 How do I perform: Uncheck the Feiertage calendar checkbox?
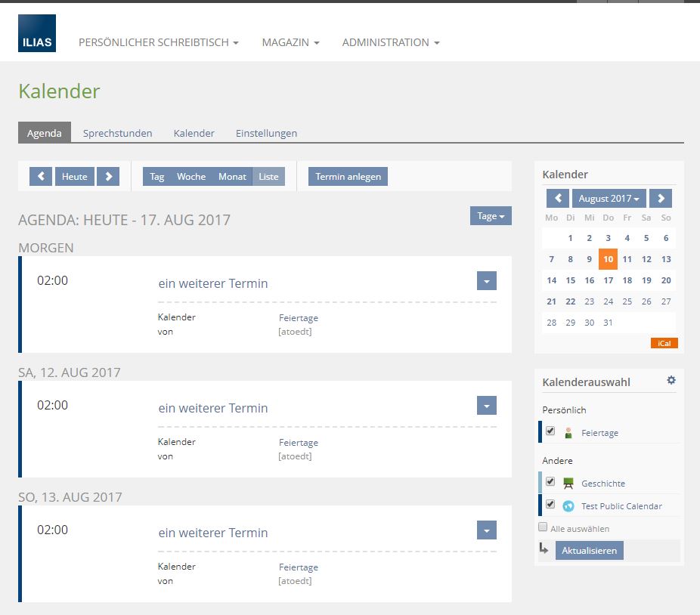pos(550,431)
